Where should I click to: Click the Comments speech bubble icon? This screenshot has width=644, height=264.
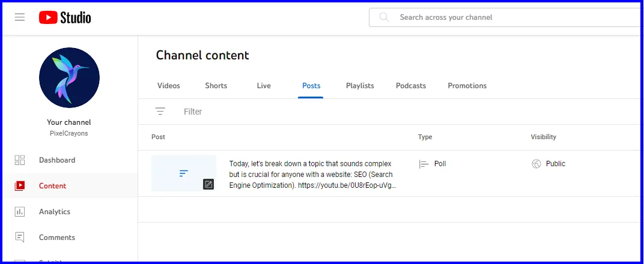tap(20, 238)
